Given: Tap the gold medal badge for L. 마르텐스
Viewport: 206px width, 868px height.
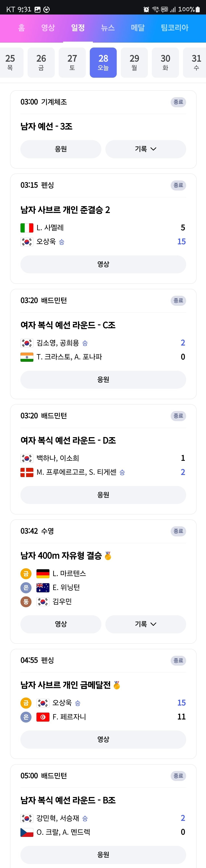Looking at the screenshot, I should pyautogui.click(x=26, y=573).
